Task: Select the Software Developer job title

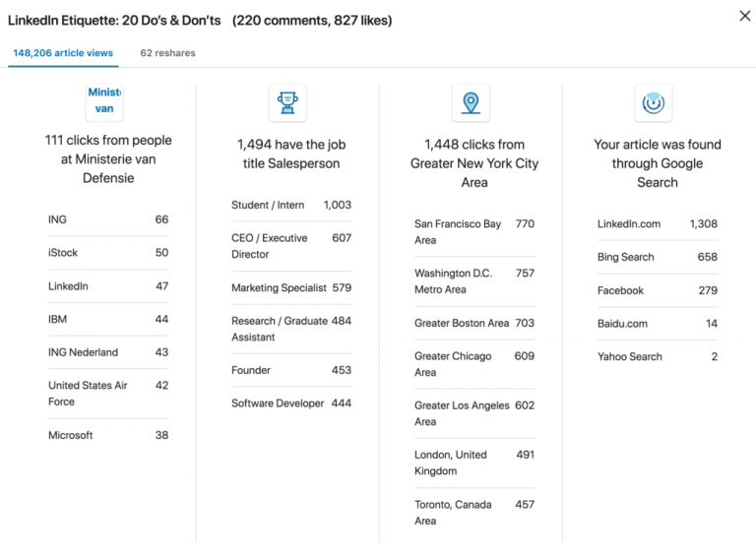Action: tap(290, 403)
